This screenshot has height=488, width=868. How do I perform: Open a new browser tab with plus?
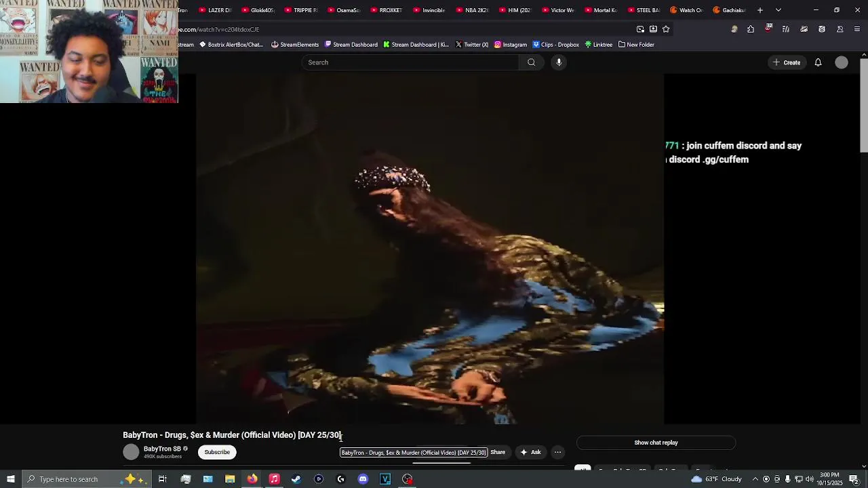pos(760,10)
